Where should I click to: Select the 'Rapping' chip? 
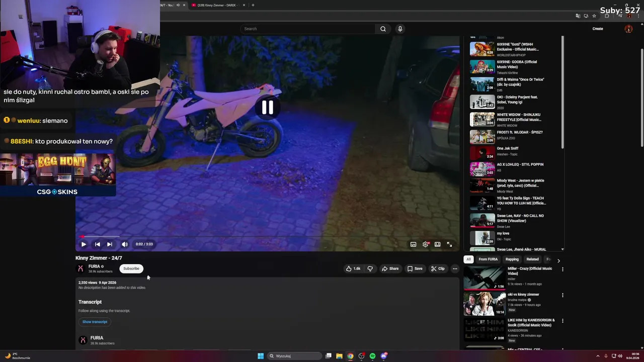(x=512, y=259)
